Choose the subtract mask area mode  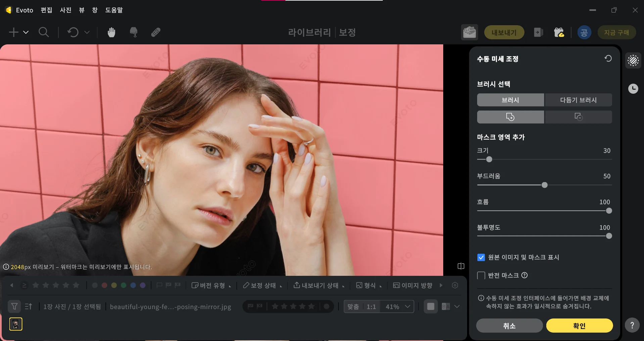pyautogui.click(x=578, y=117)
